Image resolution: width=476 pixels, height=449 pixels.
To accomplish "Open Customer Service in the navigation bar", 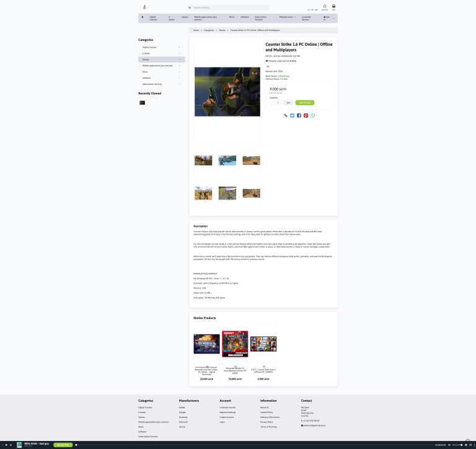I will click(x=306, y=18).
